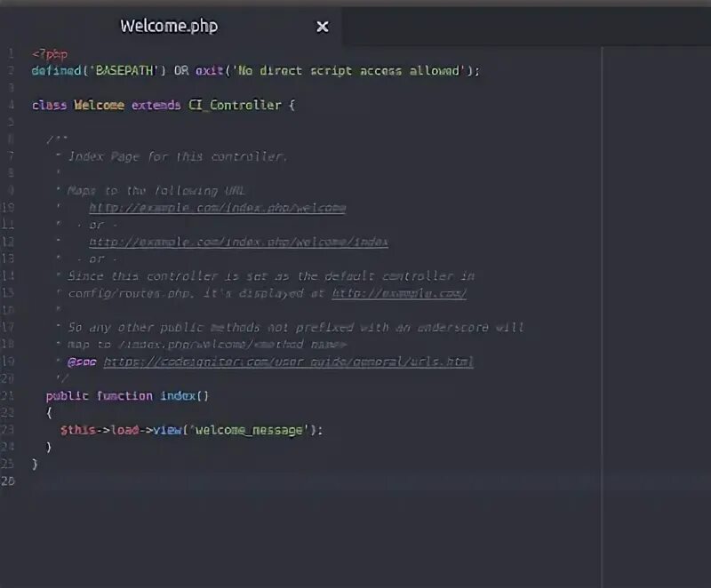Switch to the Welcome.php tab

168,26
